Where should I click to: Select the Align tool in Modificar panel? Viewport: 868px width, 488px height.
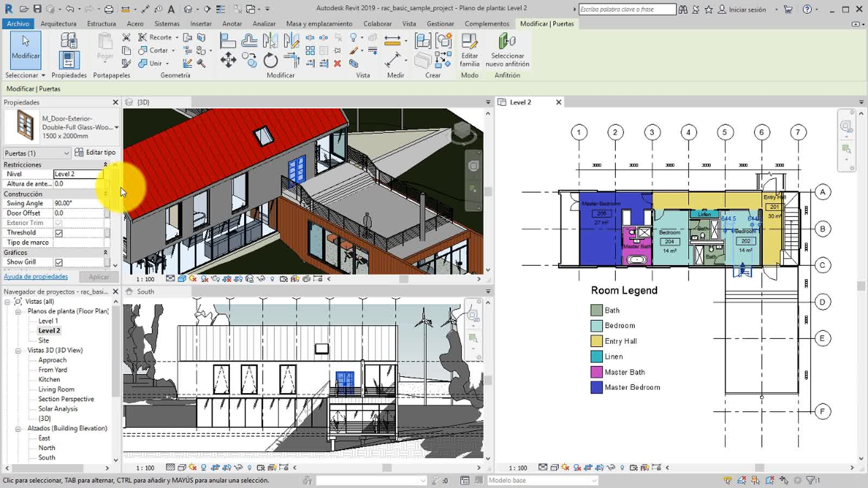pos(227,40)
